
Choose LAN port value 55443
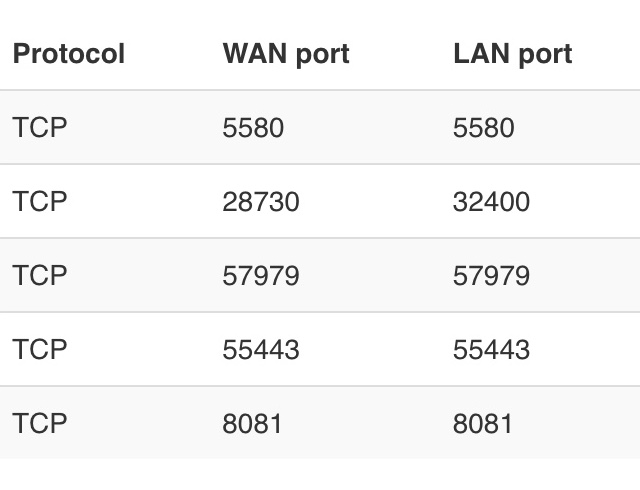point(491,350)
